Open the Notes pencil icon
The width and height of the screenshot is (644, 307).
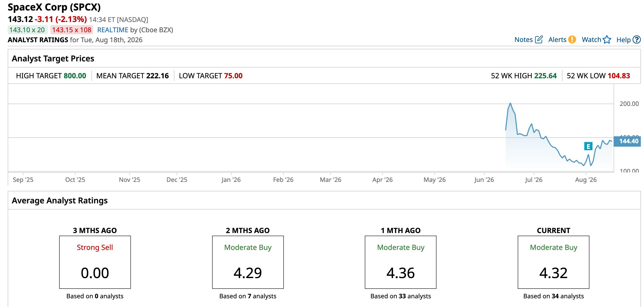(539, 40)
